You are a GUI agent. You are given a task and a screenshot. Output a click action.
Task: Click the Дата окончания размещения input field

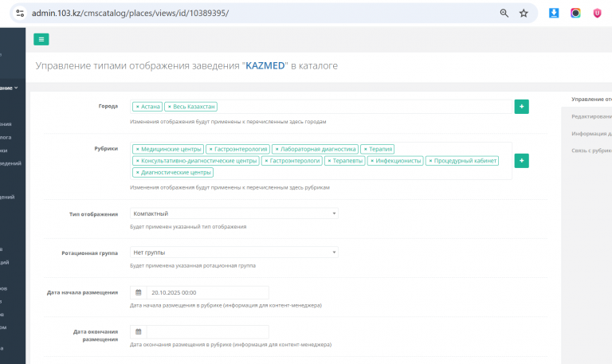coord(207,331)
